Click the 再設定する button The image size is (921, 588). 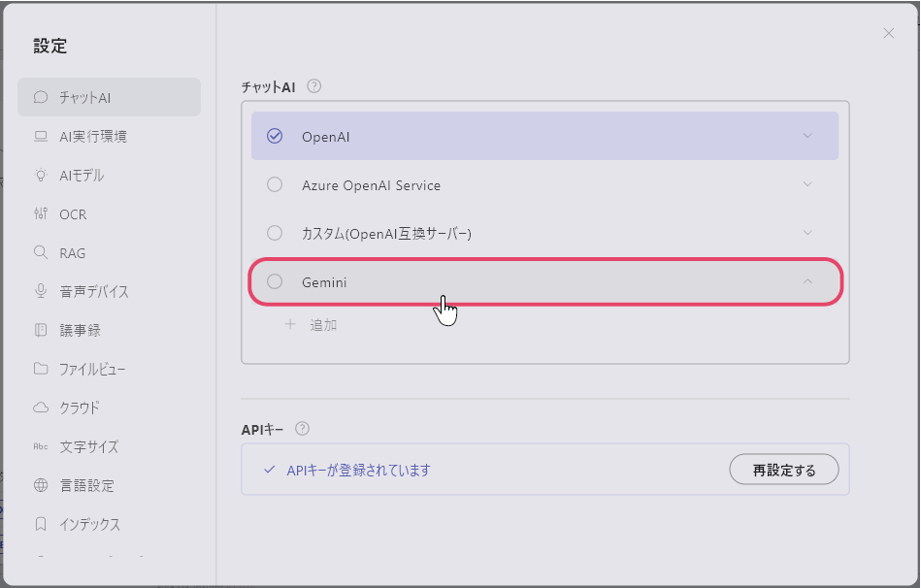point(783,470)
